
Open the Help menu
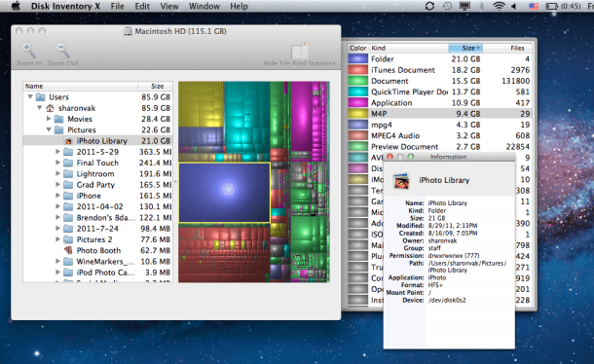pos(239,6)
